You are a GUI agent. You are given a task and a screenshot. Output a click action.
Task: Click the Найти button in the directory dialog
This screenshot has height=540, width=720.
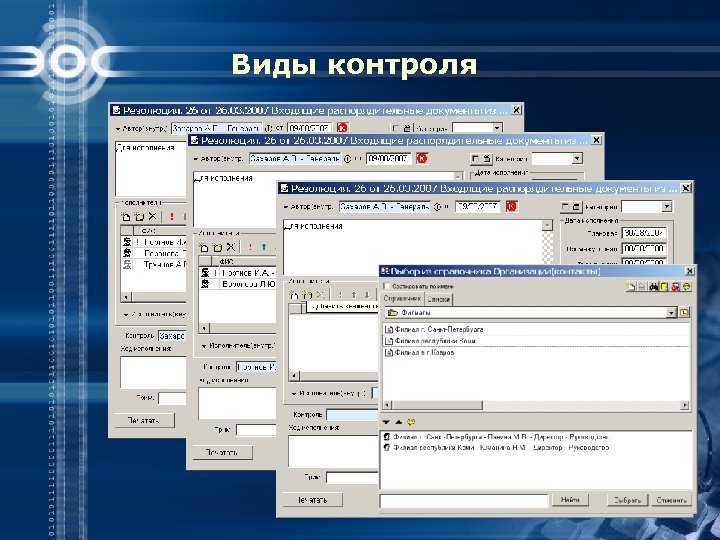[570, 500]
